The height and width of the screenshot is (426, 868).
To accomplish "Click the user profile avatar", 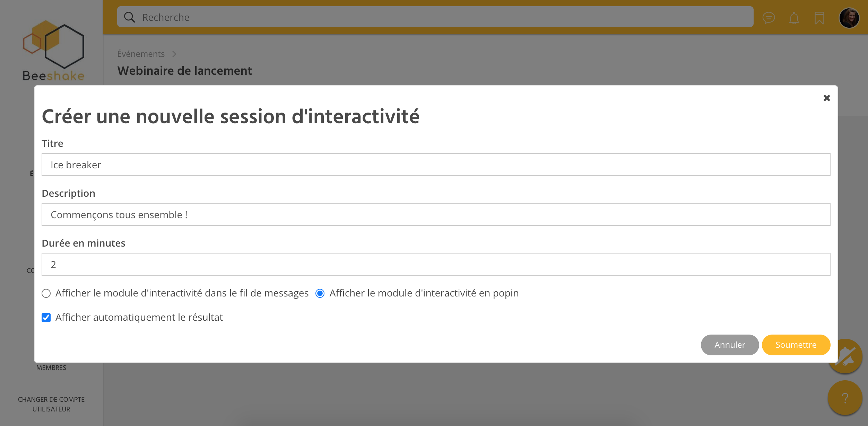I will click(849, 18).
